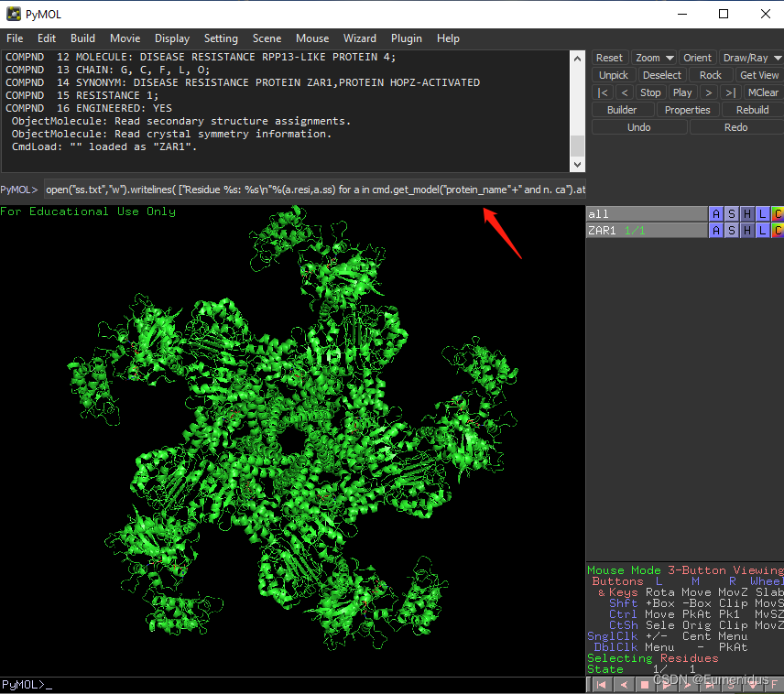Jump to first frame with '|<' button
The image size is (784, 694).
[x=603, y=92]
